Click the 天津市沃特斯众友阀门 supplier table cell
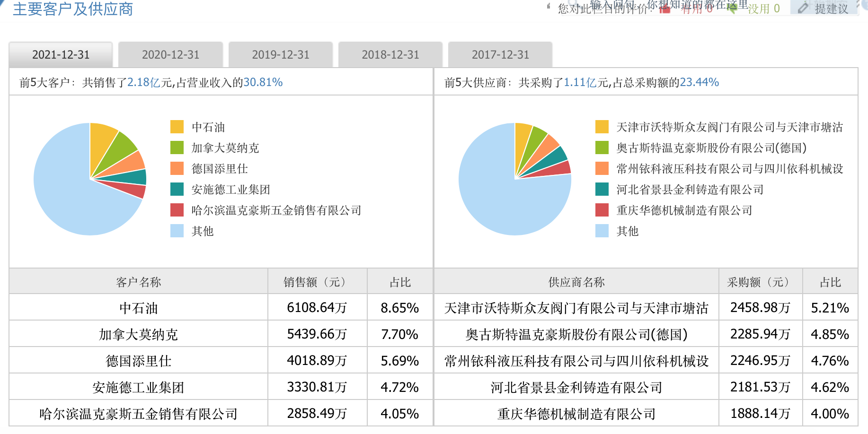Image resolution: width=868 pixels, height=434 pixels. pos(576,308)
